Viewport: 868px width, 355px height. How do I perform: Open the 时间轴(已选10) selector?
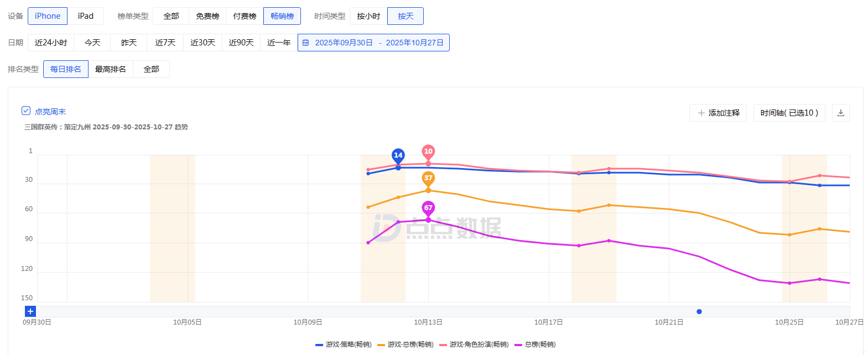pyautogui.click(x=789, y=113)
